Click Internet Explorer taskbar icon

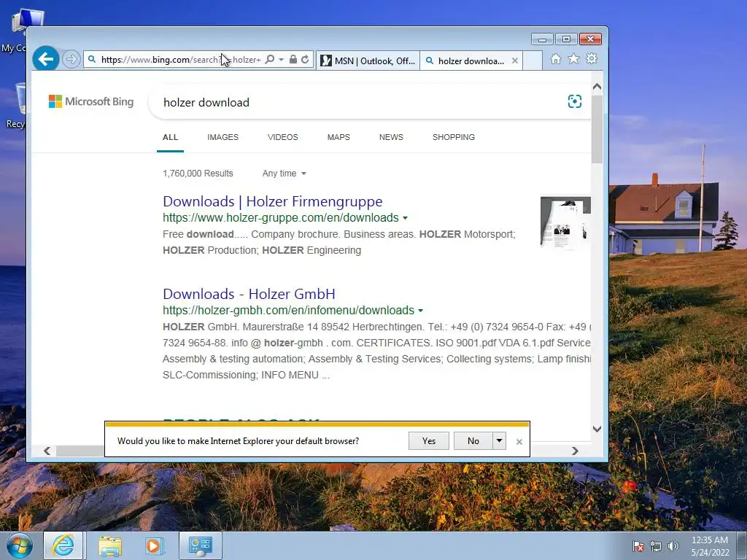(63, 545)
